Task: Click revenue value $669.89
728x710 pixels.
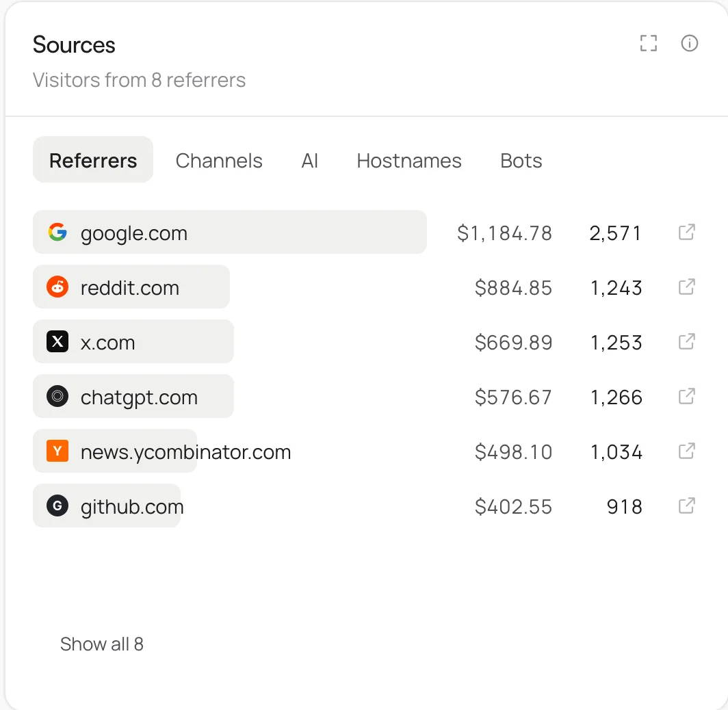Action: click(x=513, y=343)
